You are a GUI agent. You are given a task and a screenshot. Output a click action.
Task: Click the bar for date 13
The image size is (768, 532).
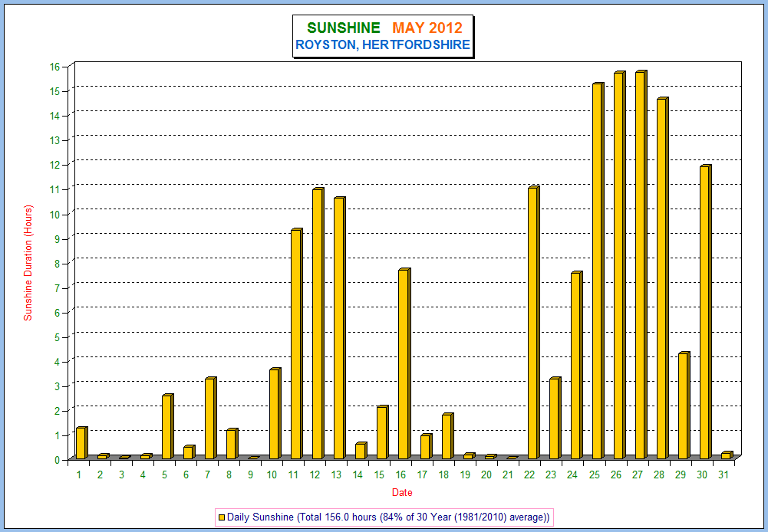[x=340, y=328]
